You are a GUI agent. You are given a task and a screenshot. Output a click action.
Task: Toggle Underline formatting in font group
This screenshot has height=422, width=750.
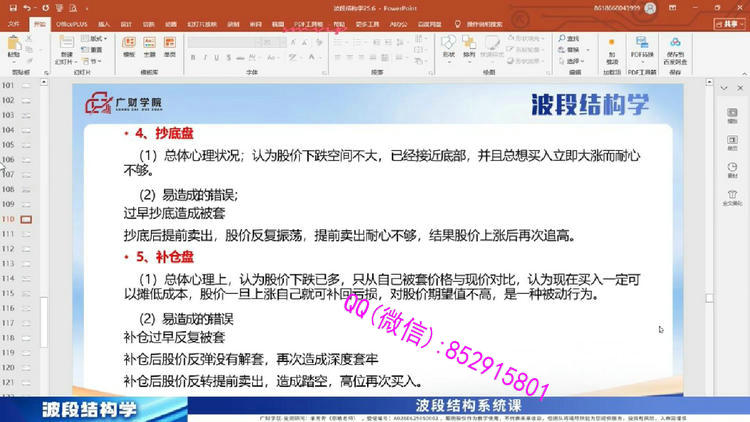(x=217, y=58)
